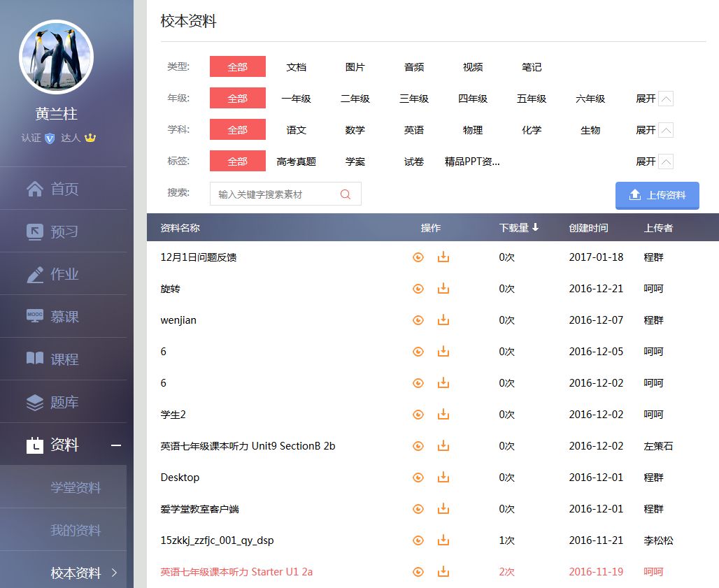Open the 首页 home icon in sidebar
Screen dimensions: 719x588
pyautogui.click(x=34, y=188)
